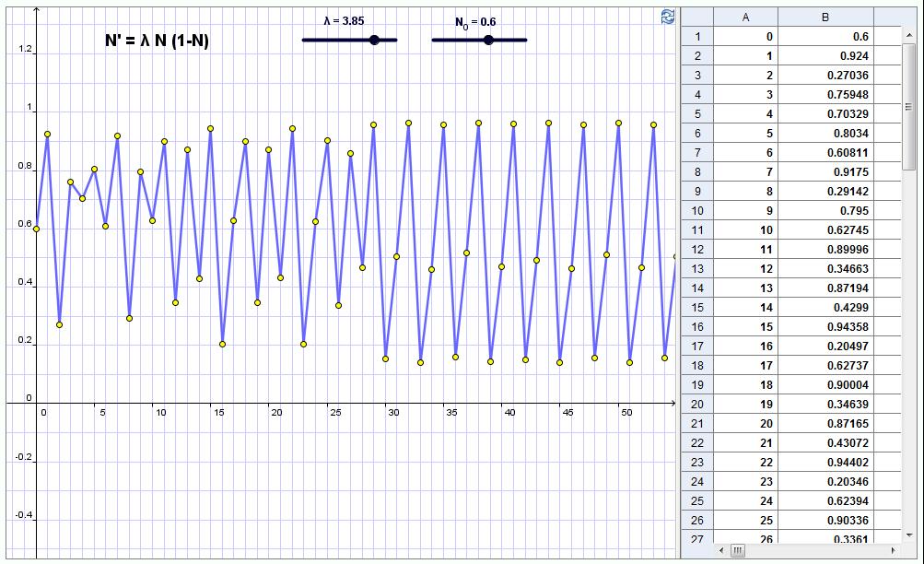Viewport: 924px width, 564px height.
Task: Click the first yellow data point at x=0
Action: pyautogui.click(x=37, y=229)
